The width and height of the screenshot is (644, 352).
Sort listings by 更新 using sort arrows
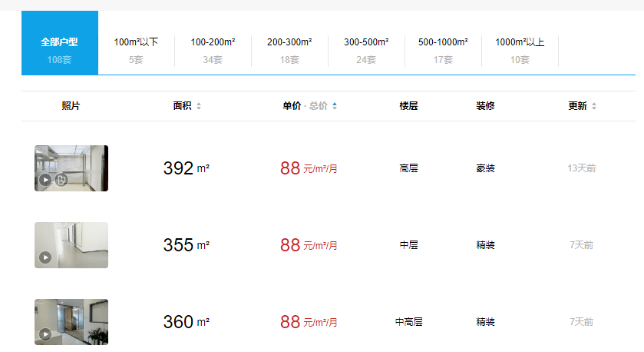coord(594,106)
